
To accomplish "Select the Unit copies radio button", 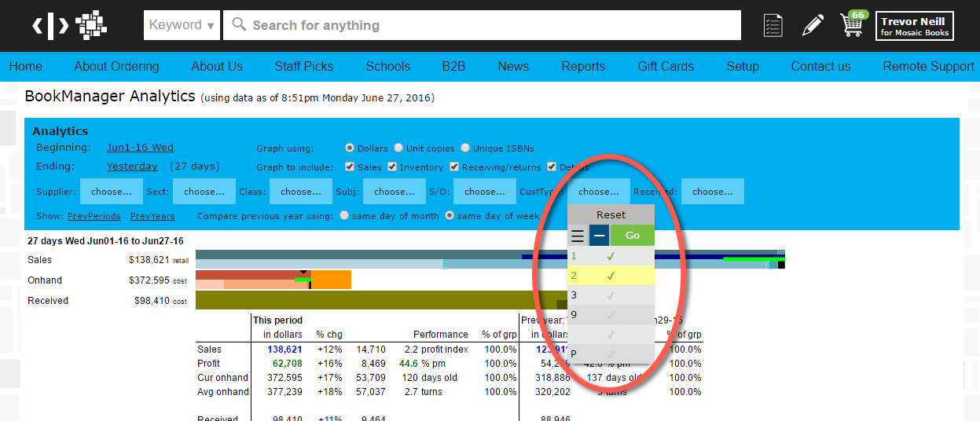I will click(399, 148).
